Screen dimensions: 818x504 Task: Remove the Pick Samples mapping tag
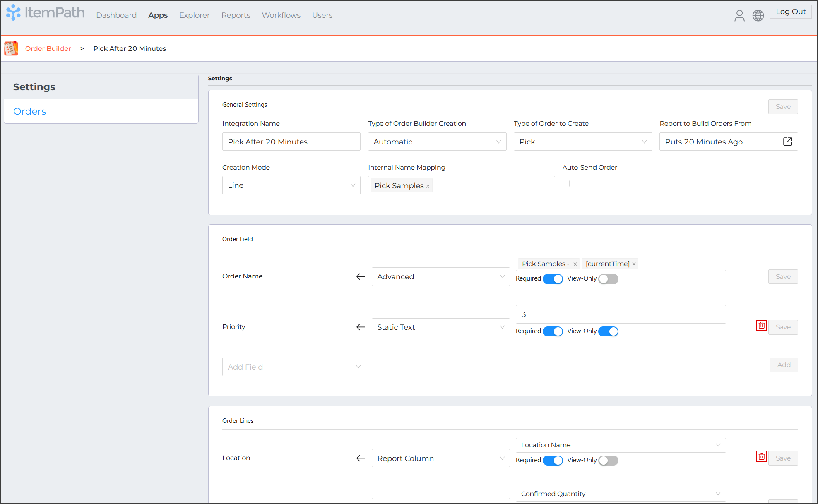click(x=428, y=186)
